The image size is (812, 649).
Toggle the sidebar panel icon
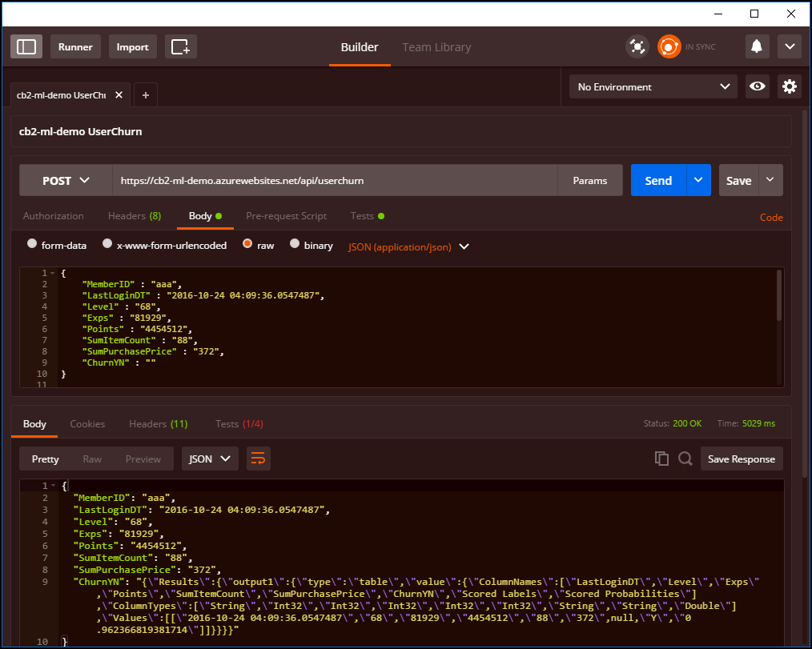click(x=26, y=46)
